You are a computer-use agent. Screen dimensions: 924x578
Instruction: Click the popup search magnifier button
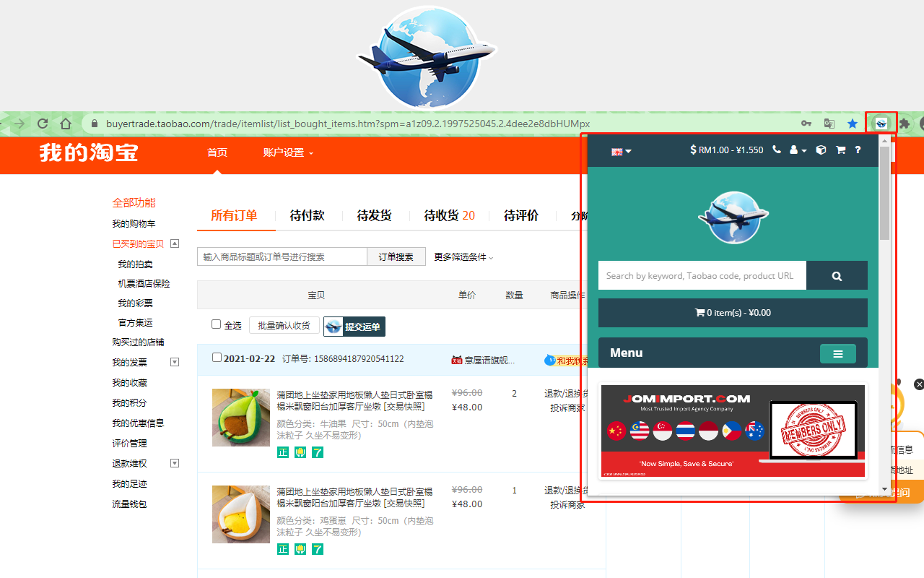837,275
